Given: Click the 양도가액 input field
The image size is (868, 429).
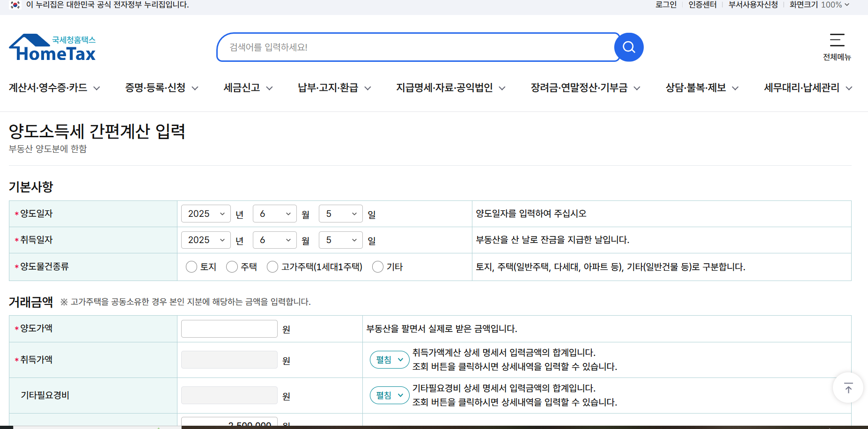Looking at the screenshot, I should click(229, 328).
